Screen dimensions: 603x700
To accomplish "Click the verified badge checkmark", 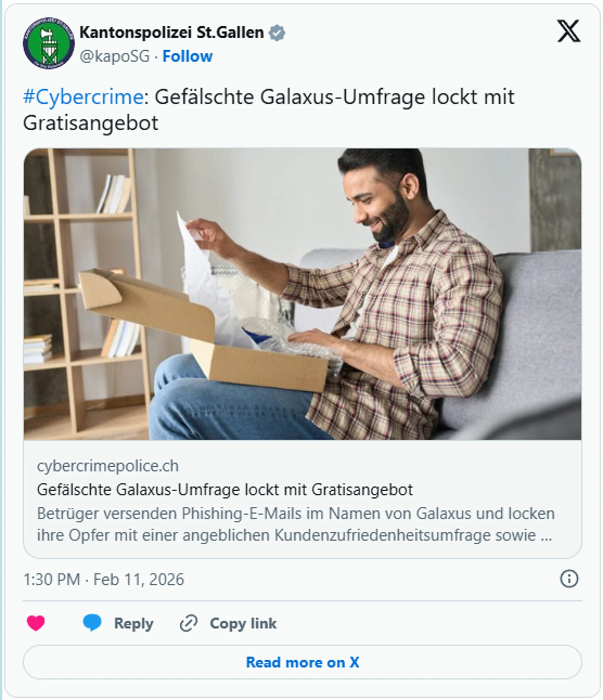I will (277, 33).
